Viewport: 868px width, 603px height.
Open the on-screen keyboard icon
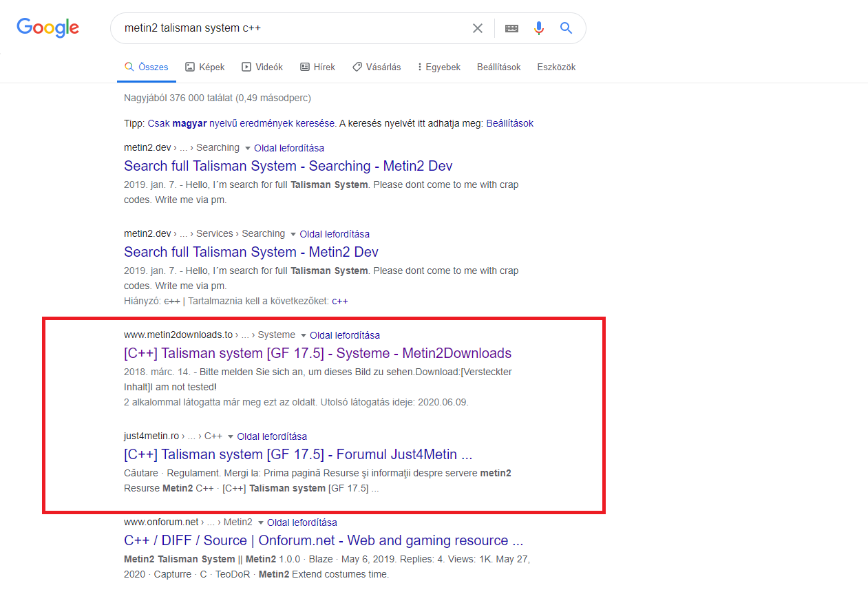[x=511, y=28]
